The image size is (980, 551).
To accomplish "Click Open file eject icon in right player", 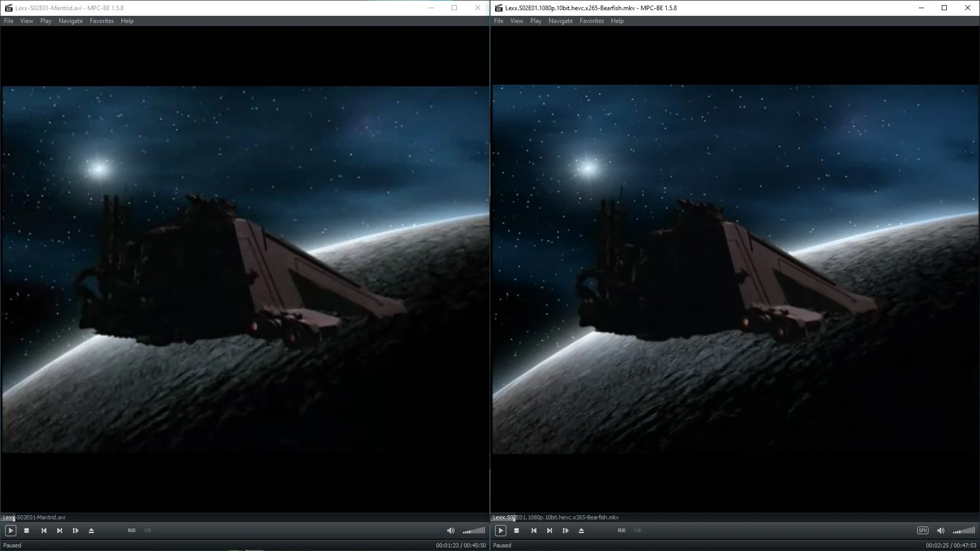I will [x=581, y=531].
